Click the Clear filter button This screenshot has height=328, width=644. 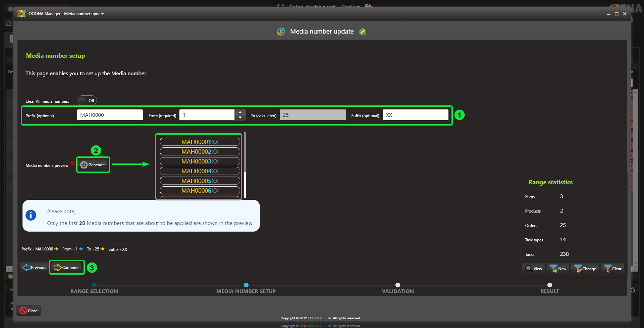[612, 269]
